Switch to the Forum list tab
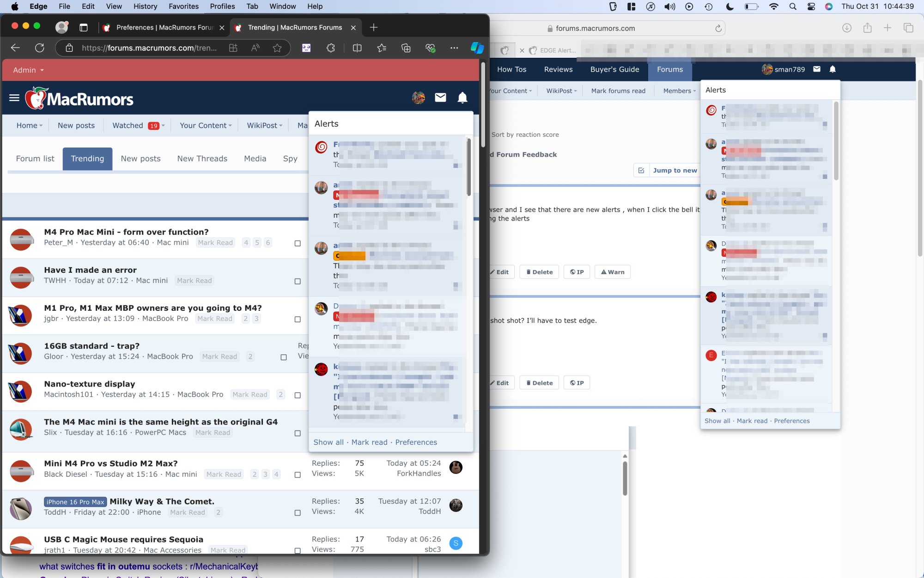Image resolution: width=924 pixels, height=578 pixels. pyautogui.click(x=35, y=159)
